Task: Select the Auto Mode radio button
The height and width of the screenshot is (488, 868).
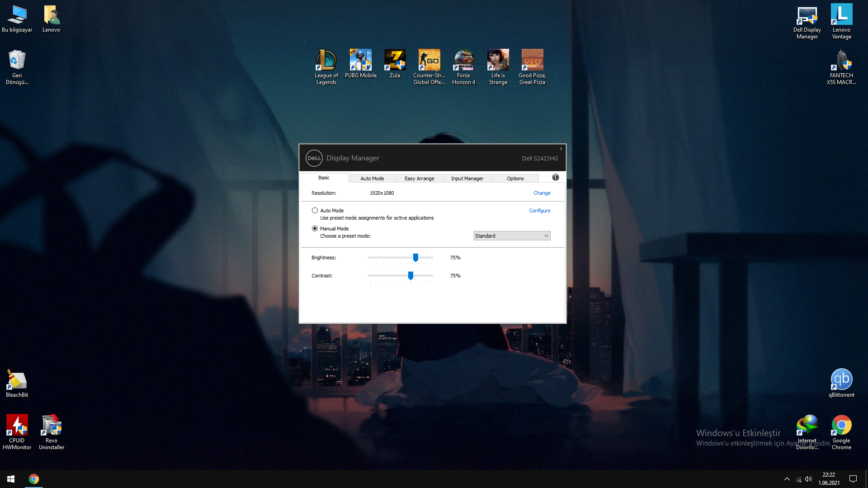Action: pyautogui.click(x=315, y=211)
